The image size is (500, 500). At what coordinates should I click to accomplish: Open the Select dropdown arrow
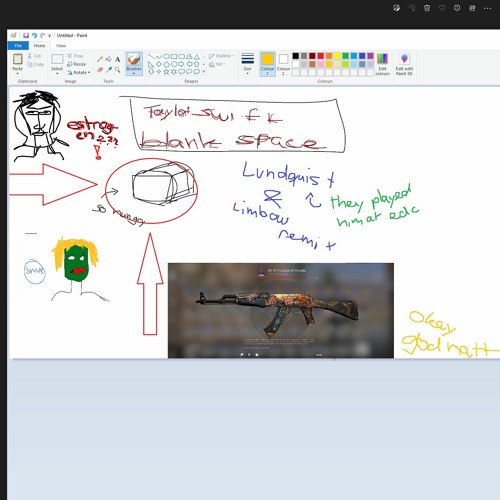point(57,73)
